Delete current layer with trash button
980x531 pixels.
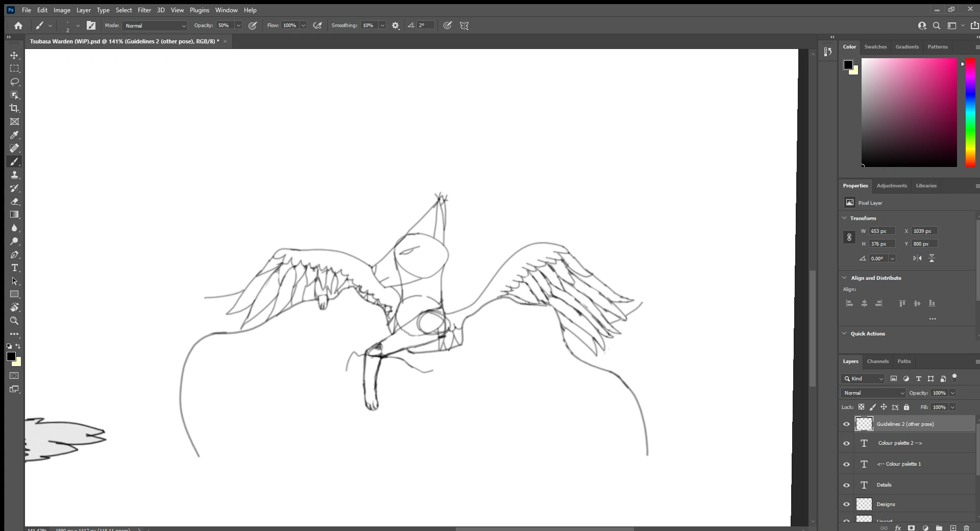tap(967, 528)
